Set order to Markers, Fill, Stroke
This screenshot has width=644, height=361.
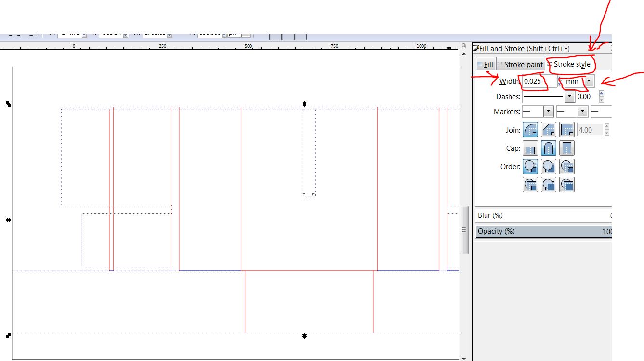pyautogui.click(x=530, y=185)
